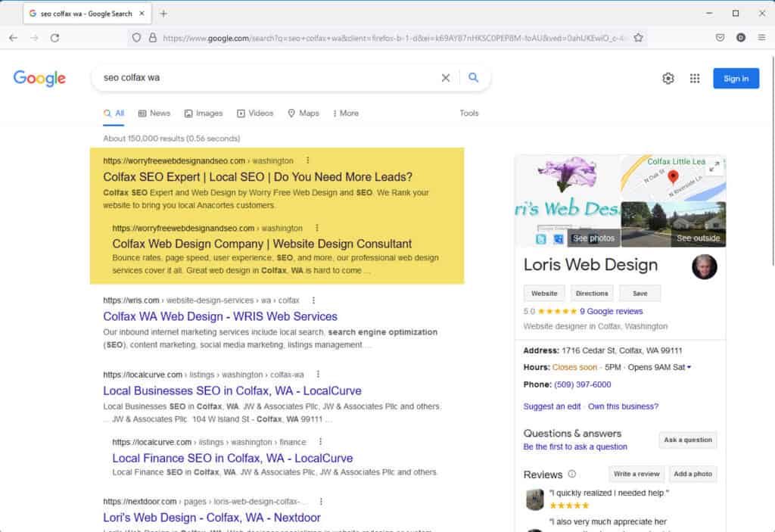Screen dimensions: 775x532
Task: Open 'Colfax WA Web Design - WRIS' link
Action: click(220, 316)
